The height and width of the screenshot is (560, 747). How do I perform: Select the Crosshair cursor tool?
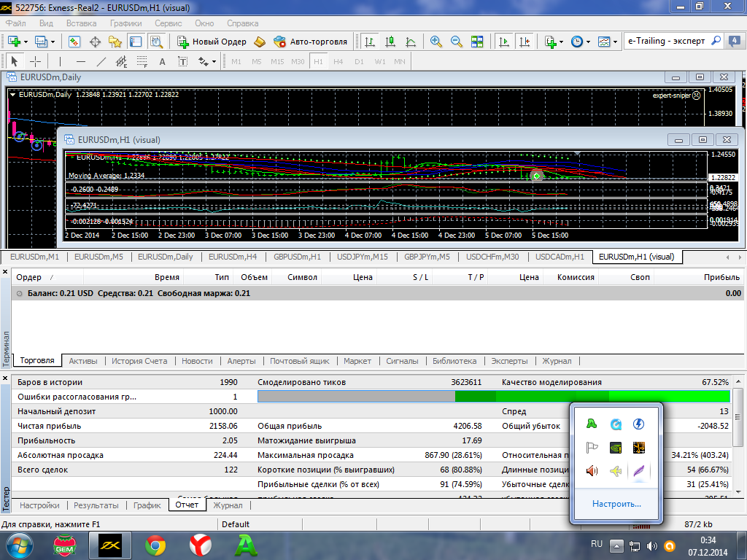[x=35, y=62]
